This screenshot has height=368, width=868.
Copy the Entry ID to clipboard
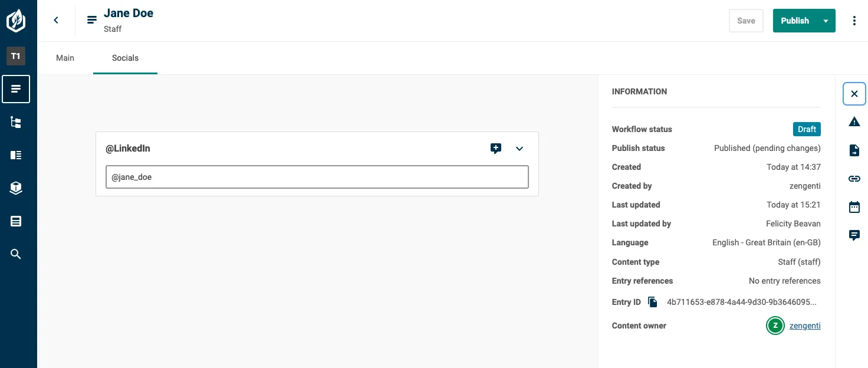point(653,302)
